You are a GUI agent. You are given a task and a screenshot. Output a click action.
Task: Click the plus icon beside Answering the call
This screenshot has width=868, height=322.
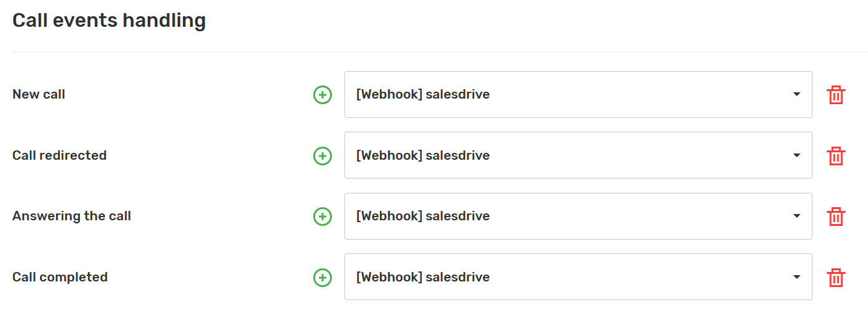(x=322, y=217)
